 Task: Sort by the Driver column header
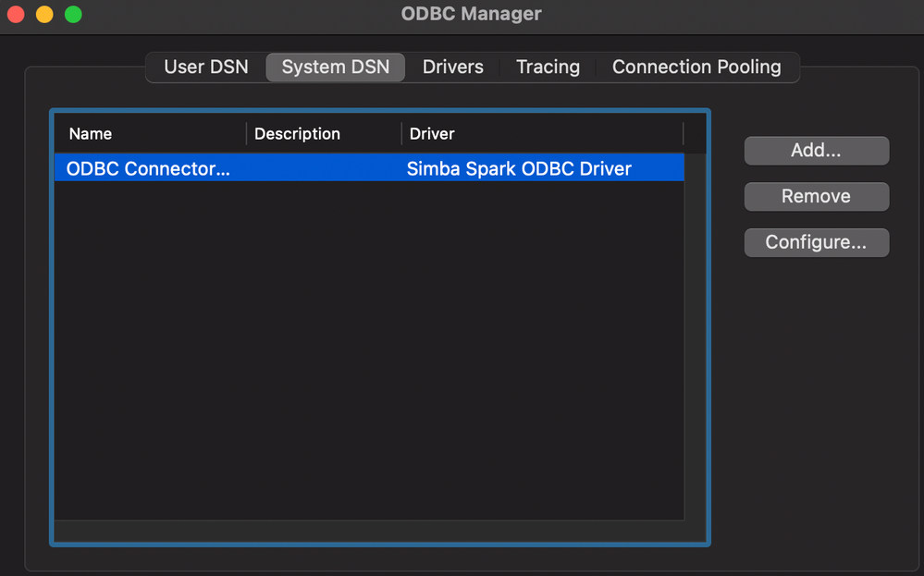[x=541, y=134]
